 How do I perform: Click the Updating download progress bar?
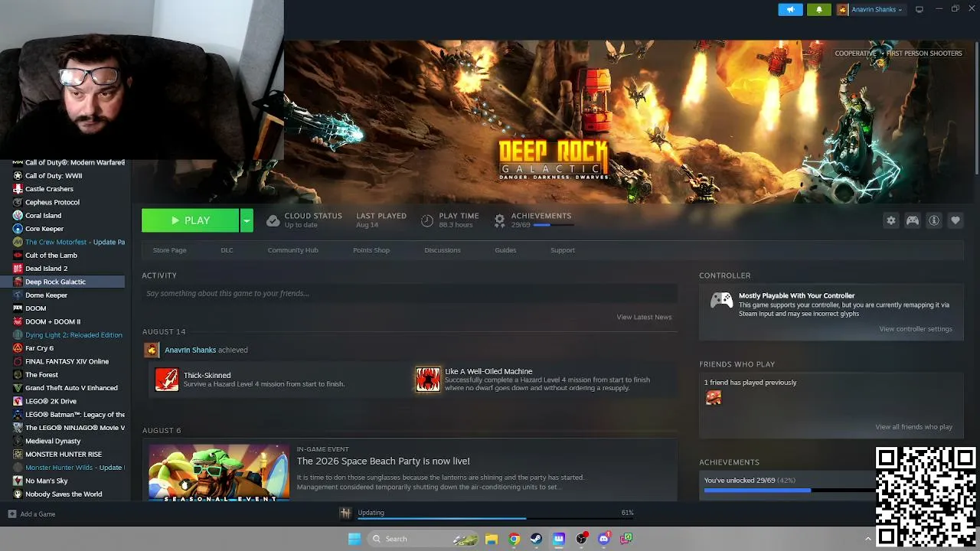pyautogui.click(x=495, y=519)
